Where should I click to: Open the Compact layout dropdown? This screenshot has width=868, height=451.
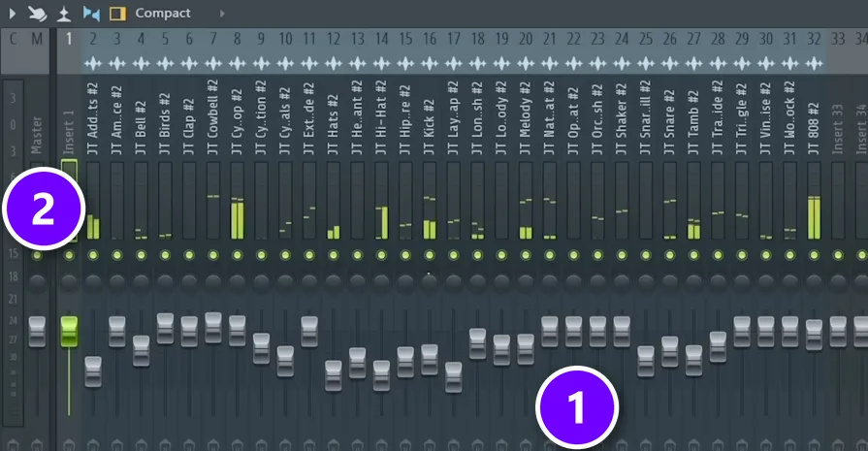(163, 14)
